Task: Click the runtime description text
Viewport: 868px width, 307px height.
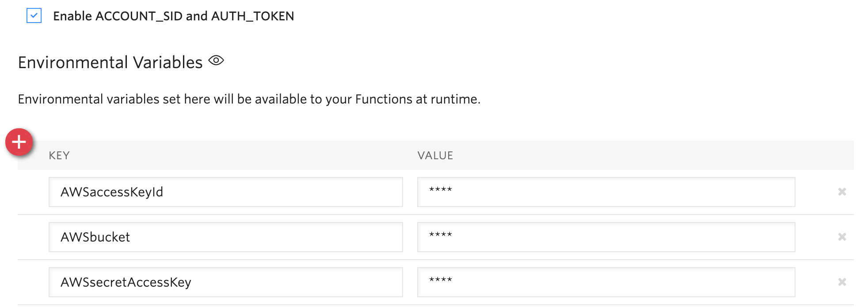Action: click(x=249, y=99)
